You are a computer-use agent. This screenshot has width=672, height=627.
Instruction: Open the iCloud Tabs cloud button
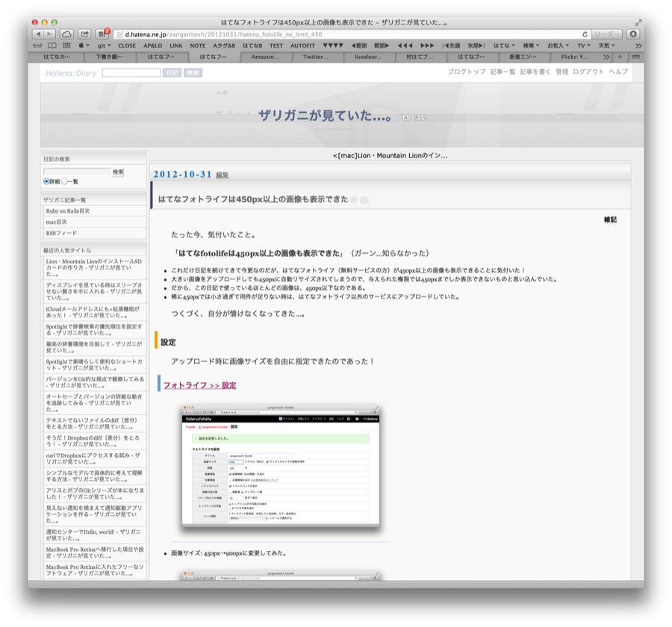[x=66, y=34]
